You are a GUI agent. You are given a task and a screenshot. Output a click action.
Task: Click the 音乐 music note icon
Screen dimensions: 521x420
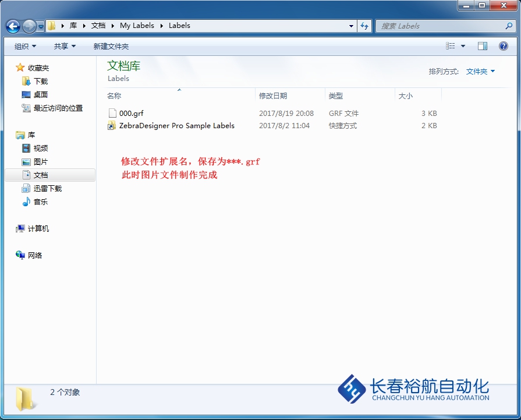[26, 202]
